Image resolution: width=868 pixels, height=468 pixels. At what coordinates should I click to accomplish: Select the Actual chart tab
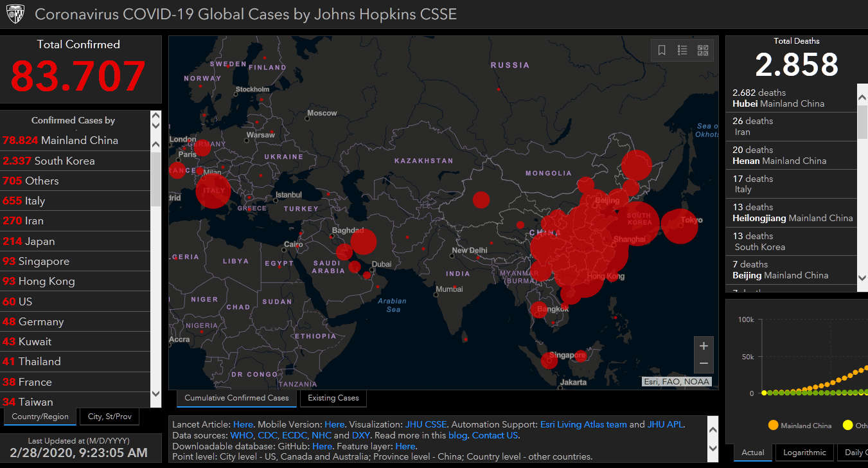pyautogui.click(x=753, y=453)
